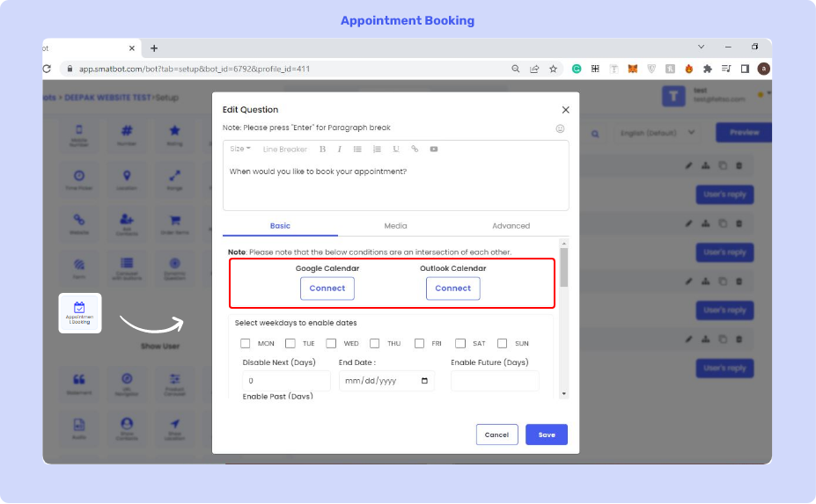Image resolution: width=816 pixels, height=504 pixels.
Task: Pick the Show Location arrow block
Action: pyautogui.click(x=175, y=428)
